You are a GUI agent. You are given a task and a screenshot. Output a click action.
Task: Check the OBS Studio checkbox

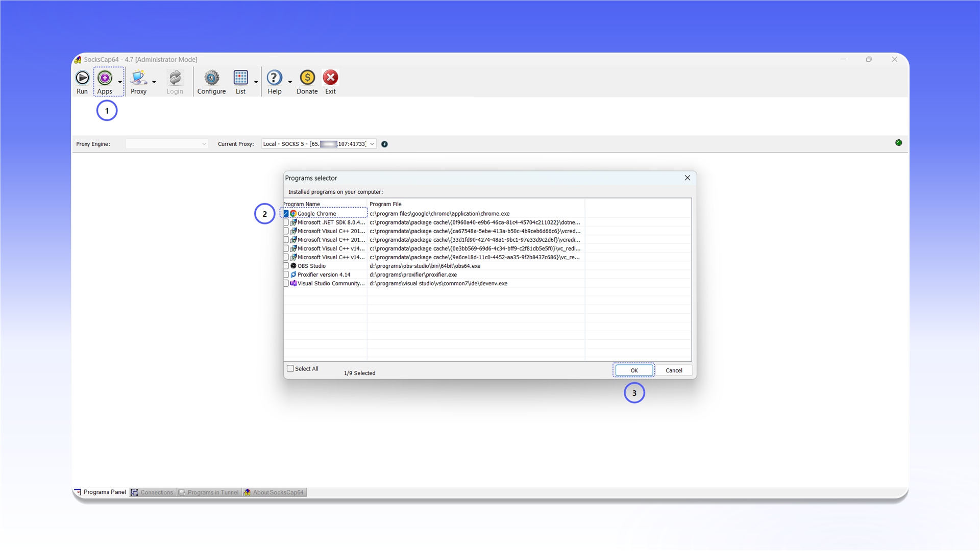click(x=286, y=266)
